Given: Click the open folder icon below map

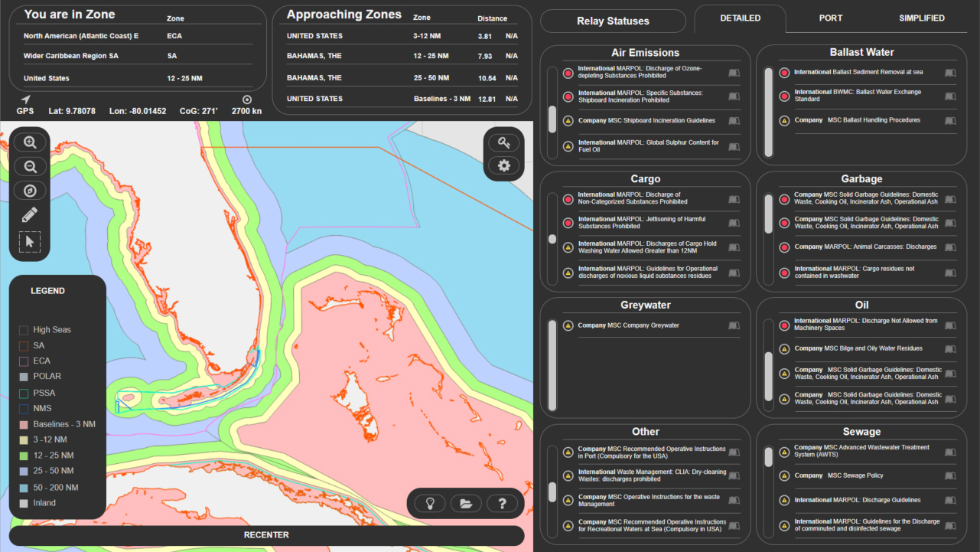Looking at the screenshot, I should pyautogui.click(x=466, y=504).
